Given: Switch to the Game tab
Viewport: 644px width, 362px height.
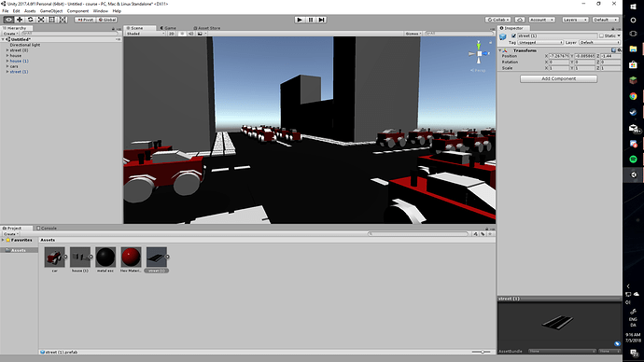Looking at the screenshot, I should (x=168, y=28).
